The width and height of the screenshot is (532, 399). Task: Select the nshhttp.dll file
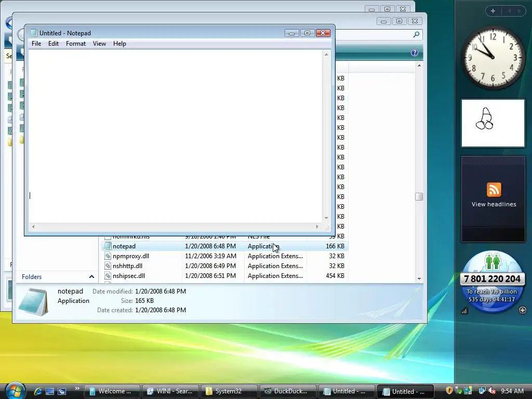tap(127, 265)
